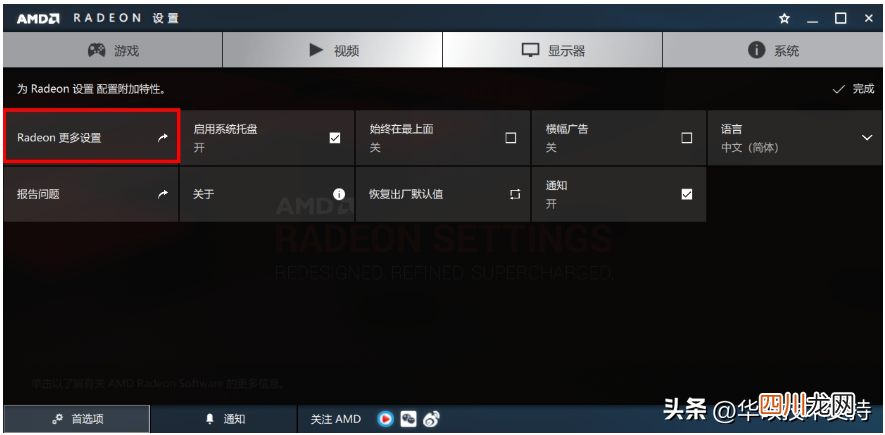Click the info icon on 关于 tile
Image resolution: width=885 pixels, height=435 pixels.
(339, 194)
